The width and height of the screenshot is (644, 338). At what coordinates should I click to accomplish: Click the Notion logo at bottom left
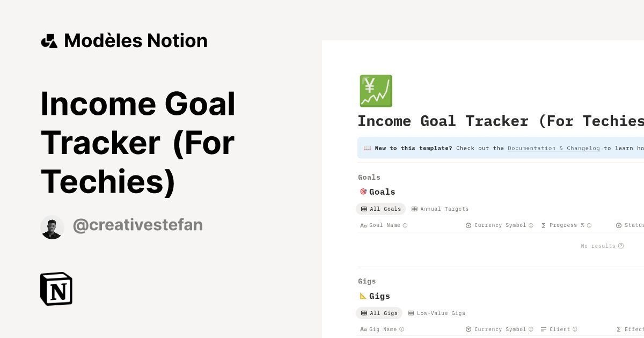56,289
